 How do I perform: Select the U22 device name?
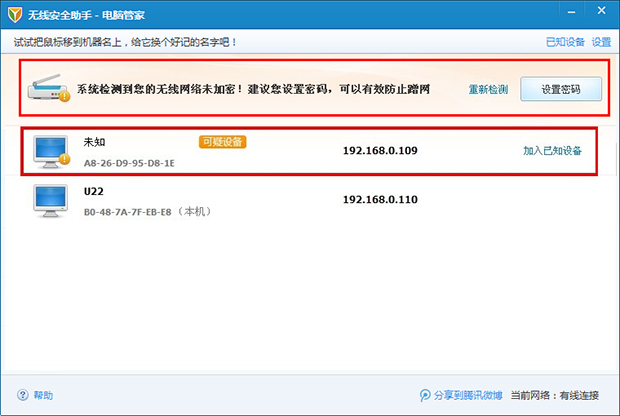click(94, 192)
